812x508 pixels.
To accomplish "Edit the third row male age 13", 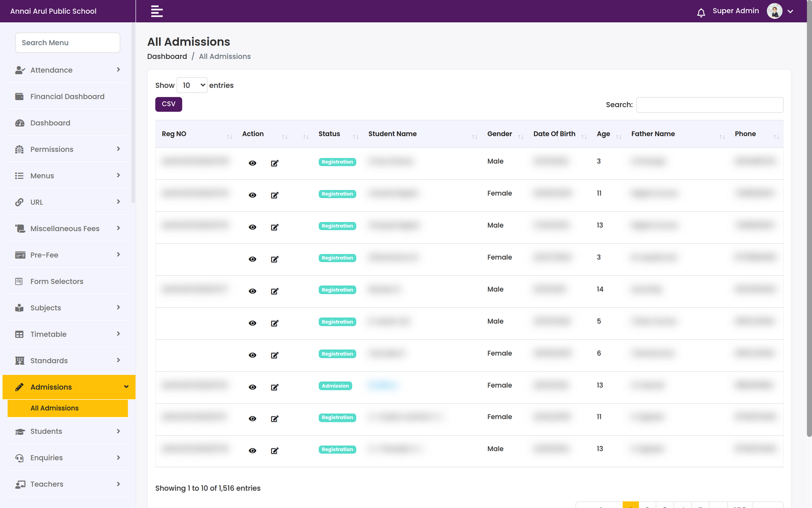I will click(x=275, y=227).
